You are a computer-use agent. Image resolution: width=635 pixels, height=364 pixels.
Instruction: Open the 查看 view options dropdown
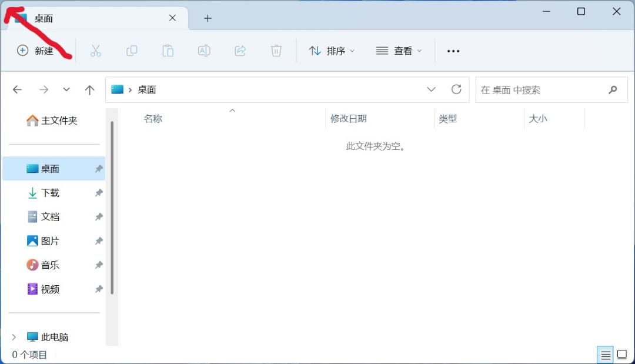(x=399, y=51)
